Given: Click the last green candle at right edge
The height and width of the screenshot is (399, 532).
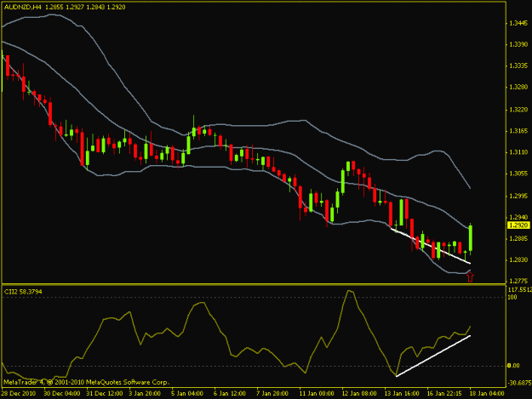Looking at the screenshot, I should pos(471,238).
